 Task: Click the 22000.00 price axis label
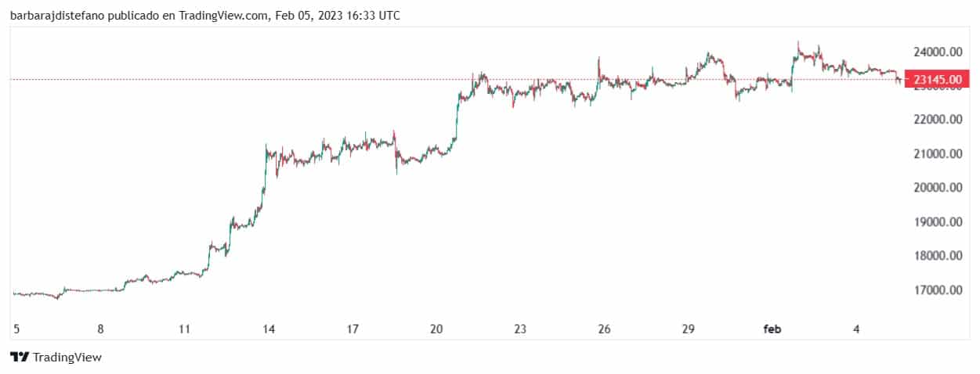[x=938, y=120]
